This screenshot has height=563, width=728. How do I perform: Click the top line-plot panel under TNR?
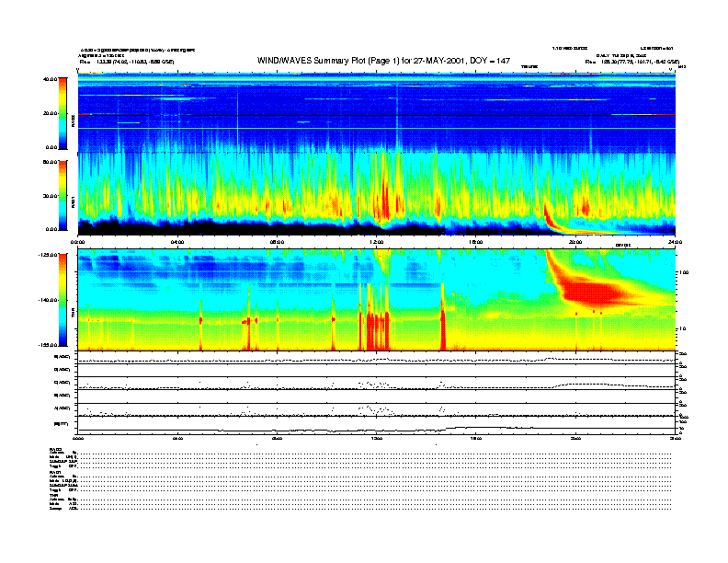click(x=377, y=358)
